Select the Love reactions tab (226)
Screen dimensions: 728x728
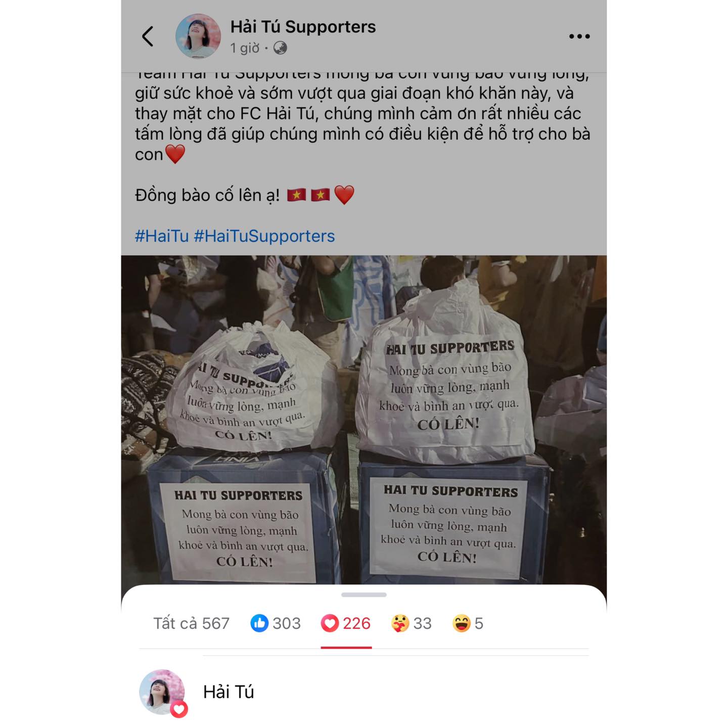click(346, 623)
